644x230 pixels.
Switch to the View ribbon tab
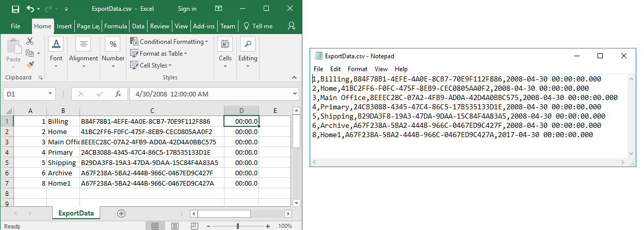[181, 26]
